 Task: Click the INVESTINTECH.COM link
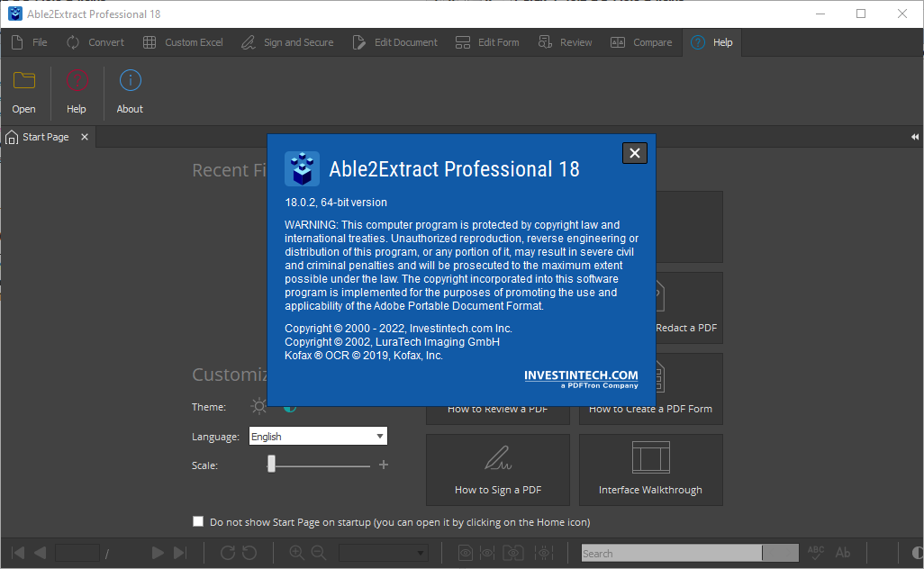(581, 375)
